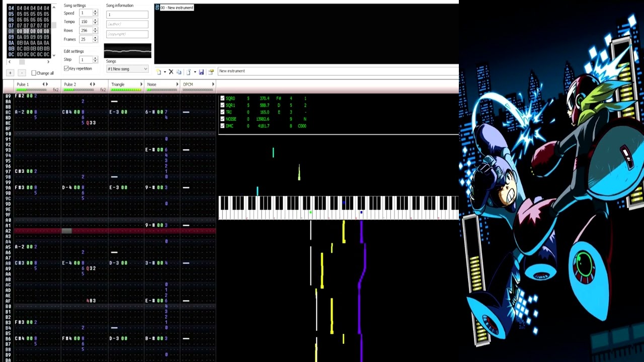Remove instrument using the X icon
The width and height of the screenshot is (644, 362).
pos(171,72)
